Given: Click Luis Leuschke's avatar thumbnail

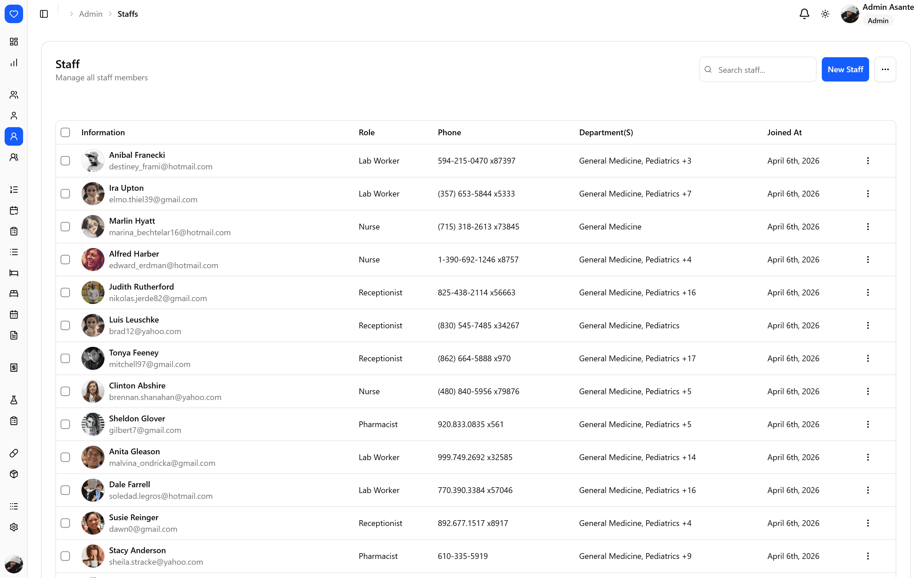Looking at the screenshot, I should (x=93, y=326).
